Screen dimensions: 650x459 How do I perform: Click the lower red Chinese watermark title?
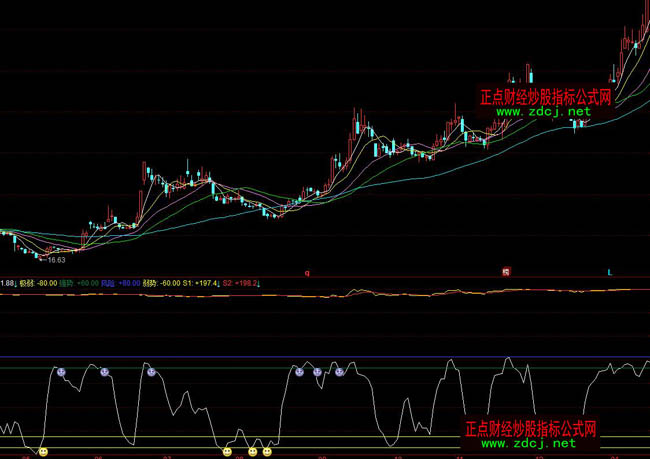point(531,428)
